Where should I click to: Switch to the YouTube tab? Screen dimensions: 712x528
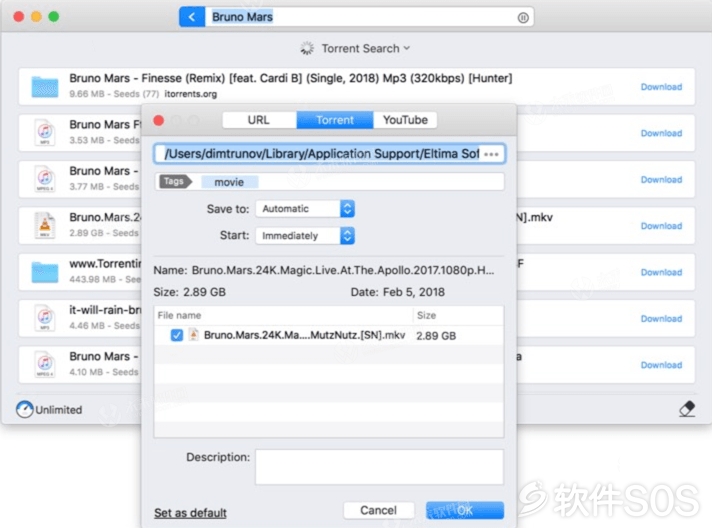(x=405, y=120)
